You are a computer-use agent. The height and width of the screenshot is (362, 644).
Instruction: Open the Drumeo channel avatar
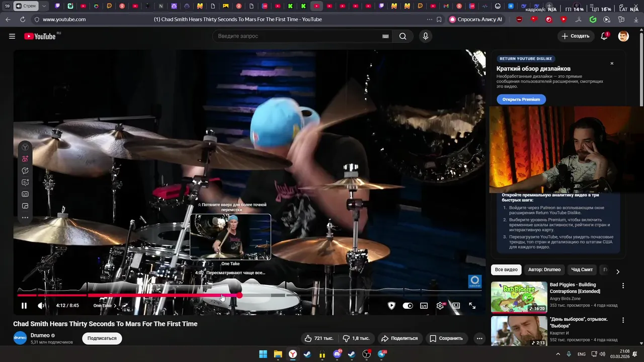[20, 338]
